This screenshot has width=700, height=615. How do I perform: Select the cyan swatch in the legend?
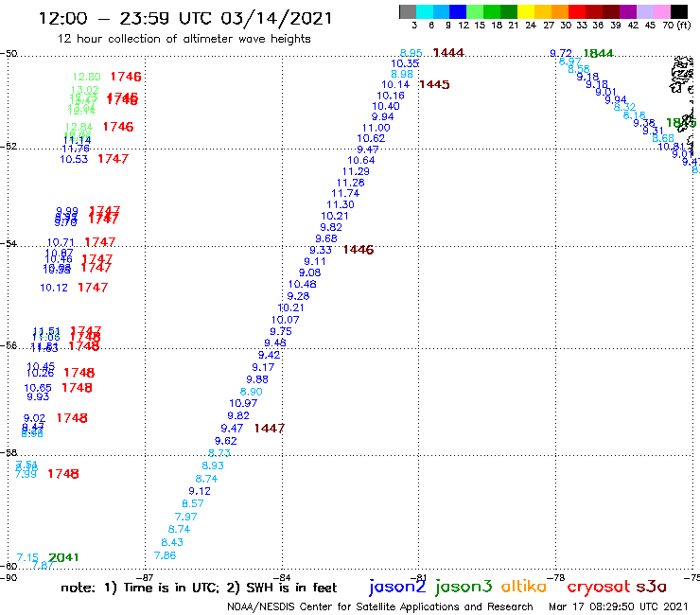coord(425,11)
